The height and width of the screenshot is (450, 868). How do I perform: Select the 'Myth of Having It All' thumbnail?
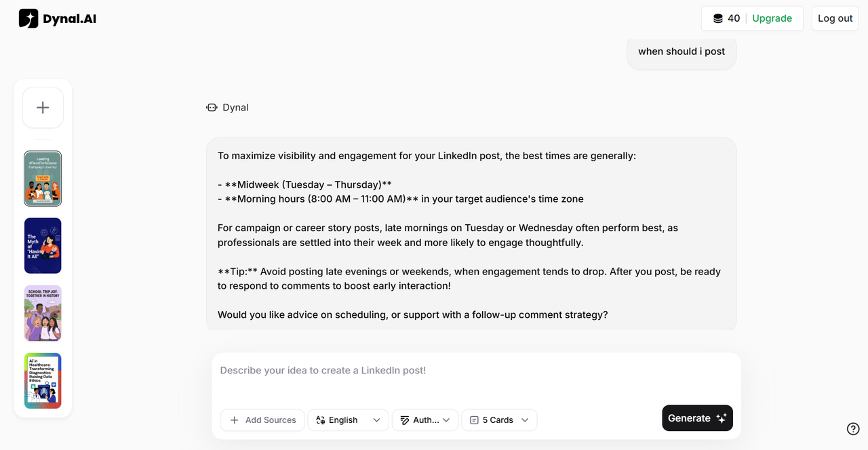pos(42,245)
